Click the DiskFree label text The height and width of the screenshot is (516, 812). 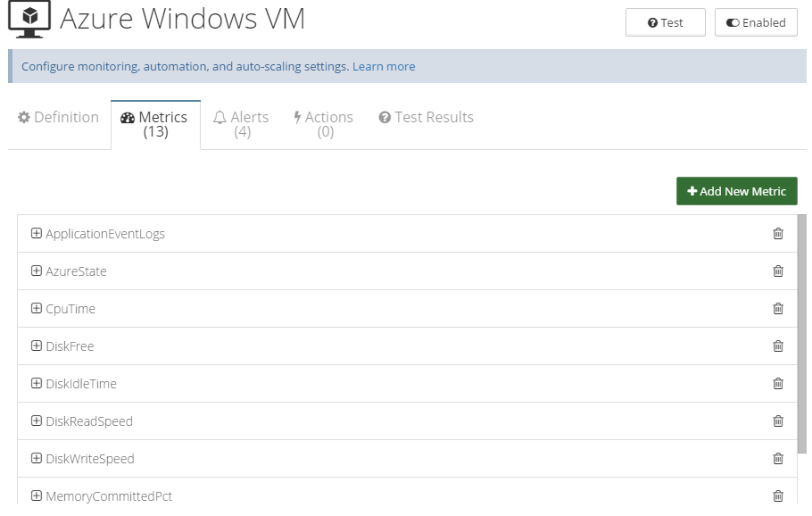click(70, 346)
